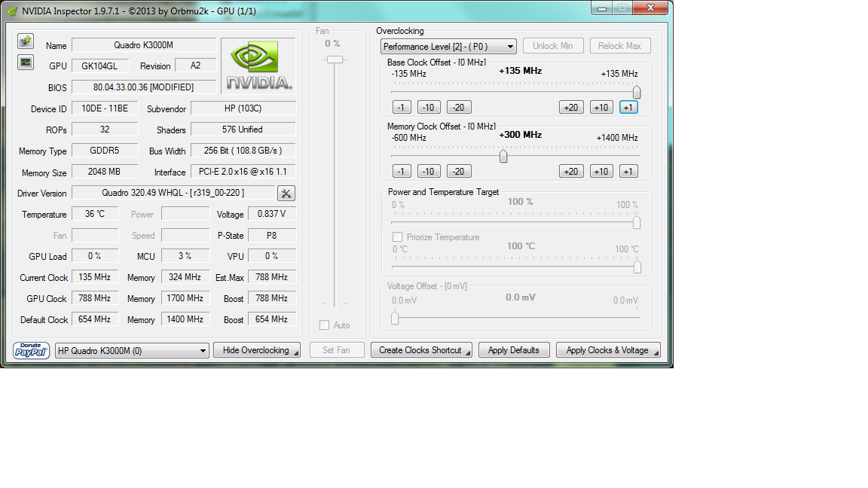
Task: Open the sensor monitoring icon beside GPU
Action: click(x=26, y=63)
